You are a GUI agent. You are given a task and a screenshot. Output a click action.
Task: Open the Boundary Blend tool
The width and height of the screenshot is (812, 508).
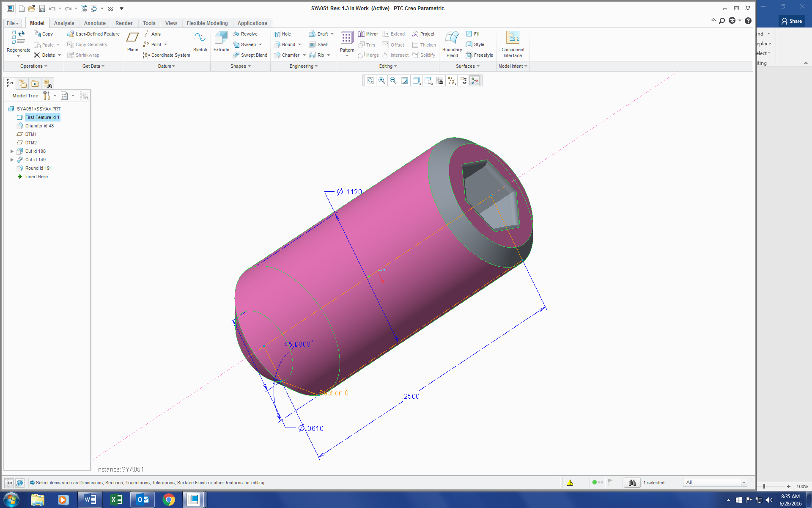[452, 44]
